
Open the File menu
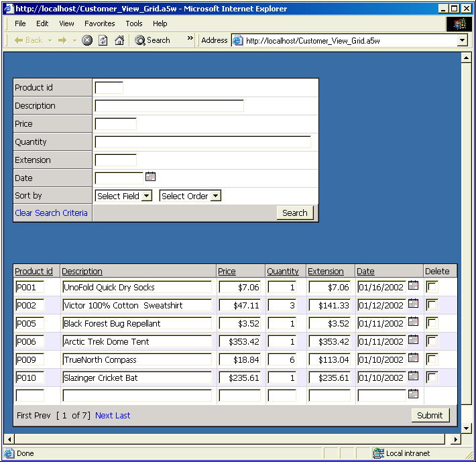click(20, 23)
